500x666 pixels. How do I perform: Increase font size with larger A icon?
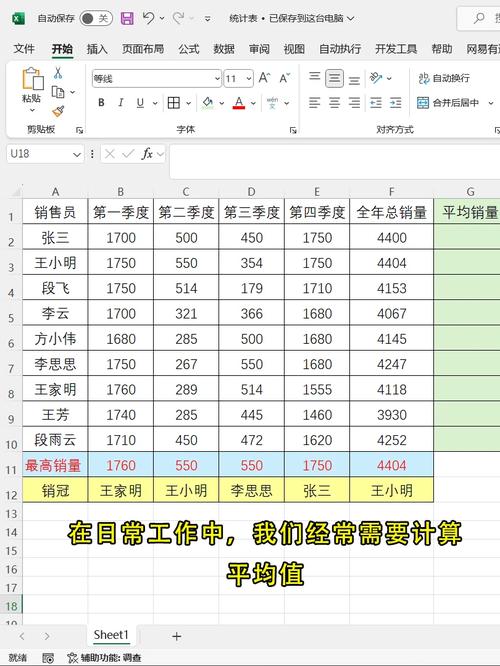(264, 78)
